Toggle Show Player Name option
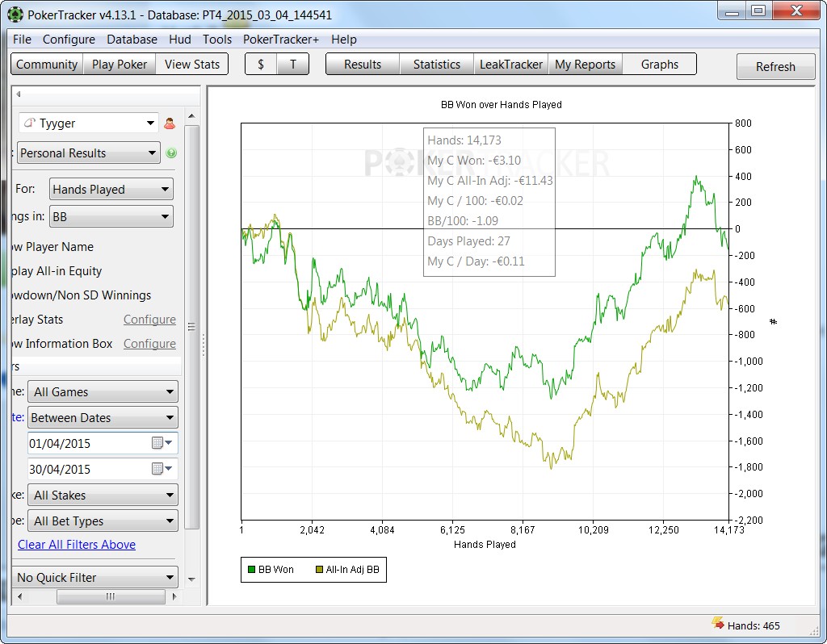 [52, 247]
